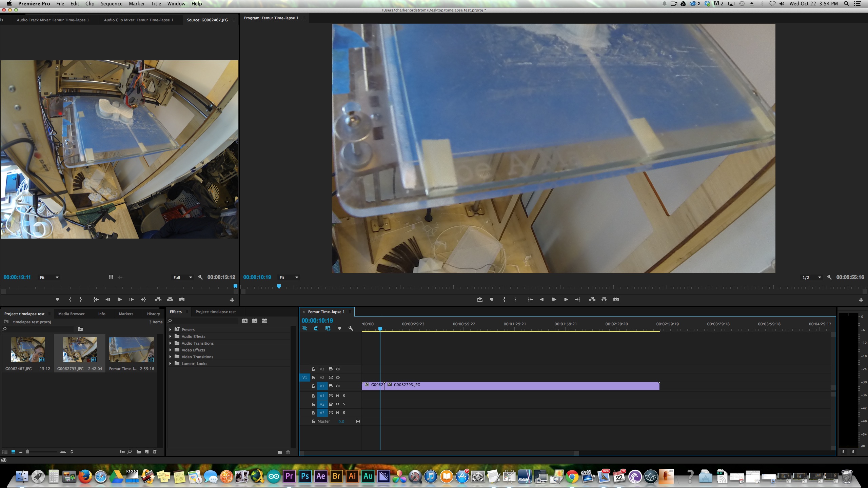Open the Sequence menu

pos(111,4)
